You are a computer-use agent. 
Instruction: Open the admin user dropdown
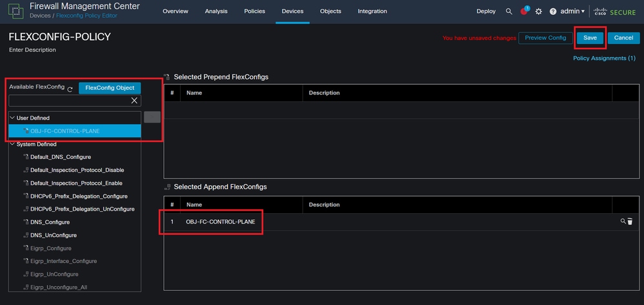572,12
